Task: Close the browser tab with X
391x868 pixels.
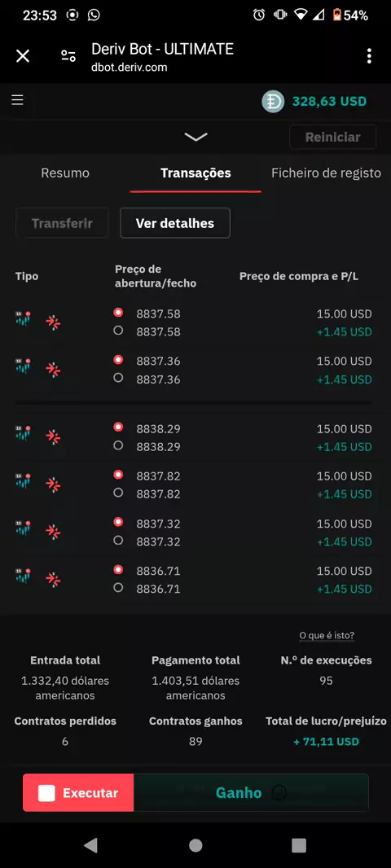Action: click(x=23, y=56)
